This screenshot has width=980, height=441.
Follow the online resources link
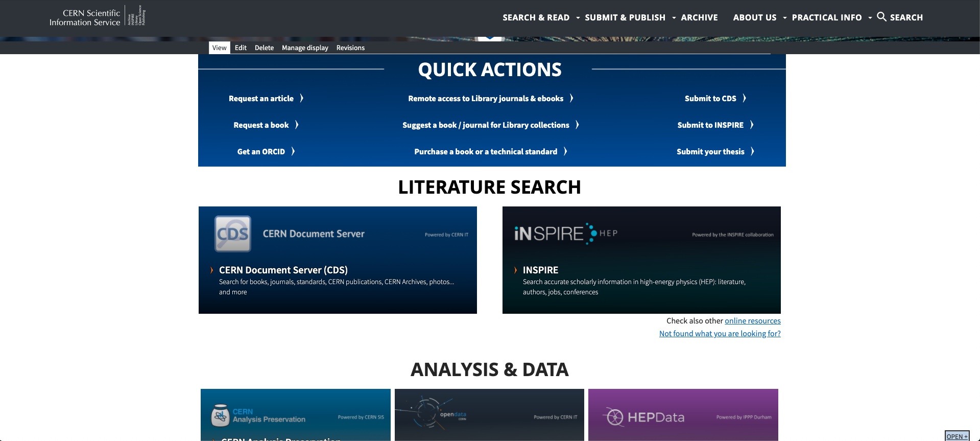[x=753, y=320]
